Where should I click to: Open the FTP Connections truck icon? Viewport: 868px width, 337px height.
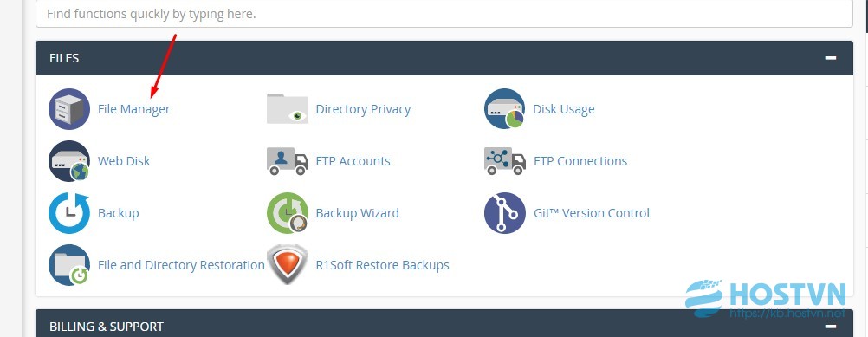[505, 161]
